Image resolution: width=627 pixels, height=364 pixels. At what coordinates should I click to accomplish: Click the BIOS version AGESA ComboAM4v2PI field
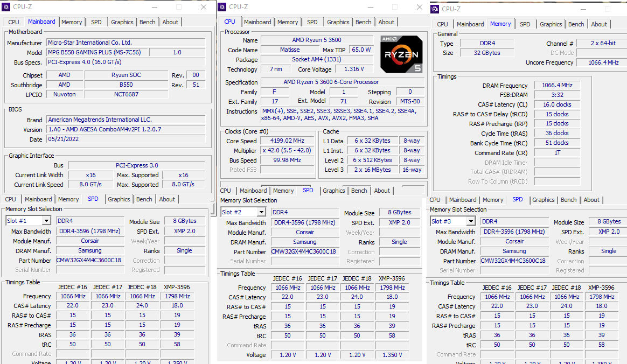coord(126,129)
